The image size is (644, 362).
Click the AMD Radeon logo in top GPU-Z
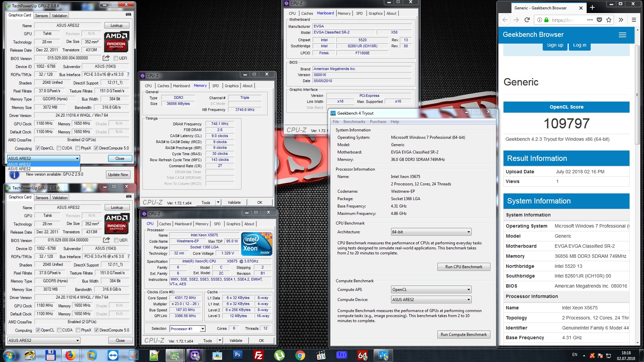[x=116, y=42]
